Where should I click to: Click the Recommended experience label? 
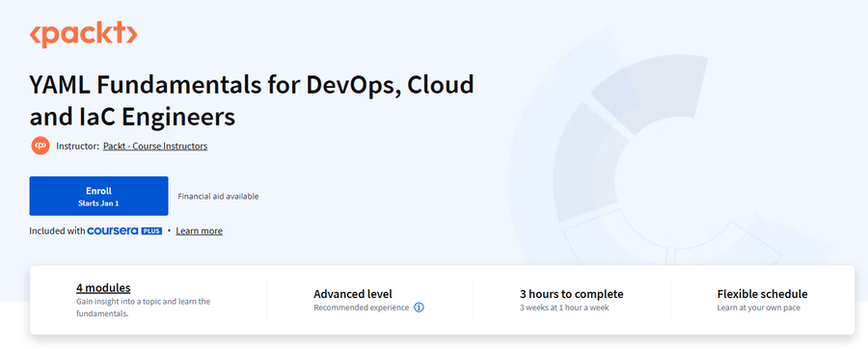[x=362, y=308]
